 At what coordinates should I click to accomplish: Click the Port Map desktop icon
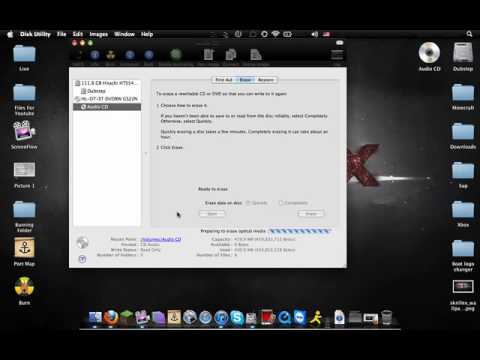24,248
